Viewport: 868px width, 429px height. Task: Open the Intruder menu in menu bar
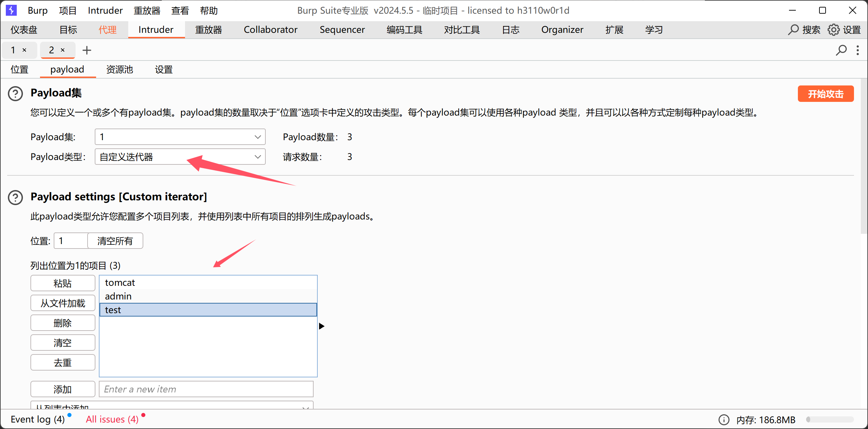[x=105, y=11]
